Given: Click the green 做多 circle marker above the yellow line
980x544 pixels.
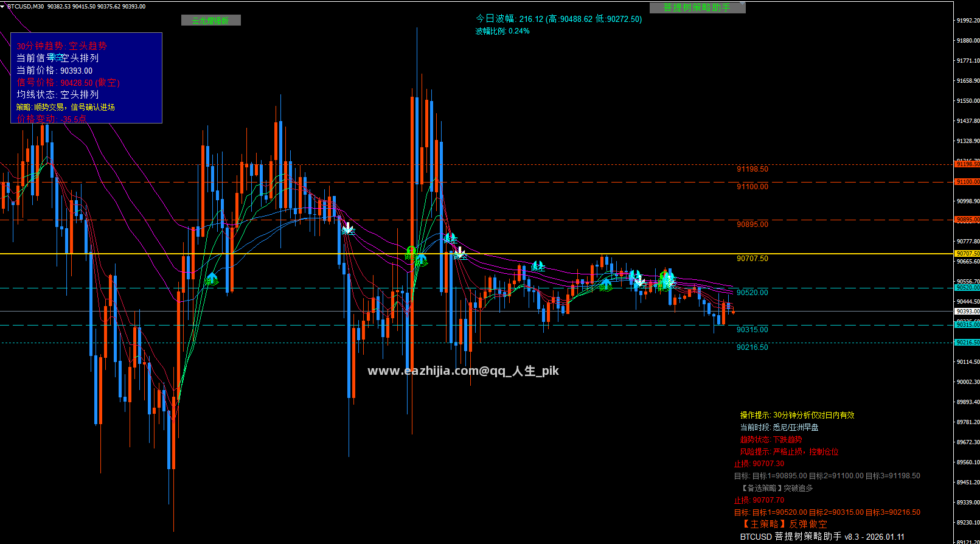Looking at the screenshot, I should (x=411, y=251).
